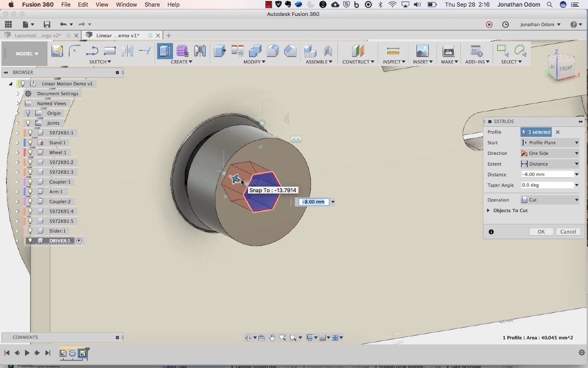Hide the Arm:1 component lightbulb

(x=30, y=192)
